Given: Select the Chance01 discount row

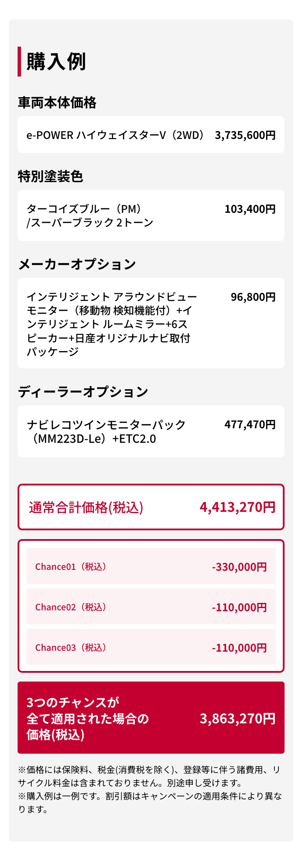Looking at the screenshot, I should pos(151,566).
